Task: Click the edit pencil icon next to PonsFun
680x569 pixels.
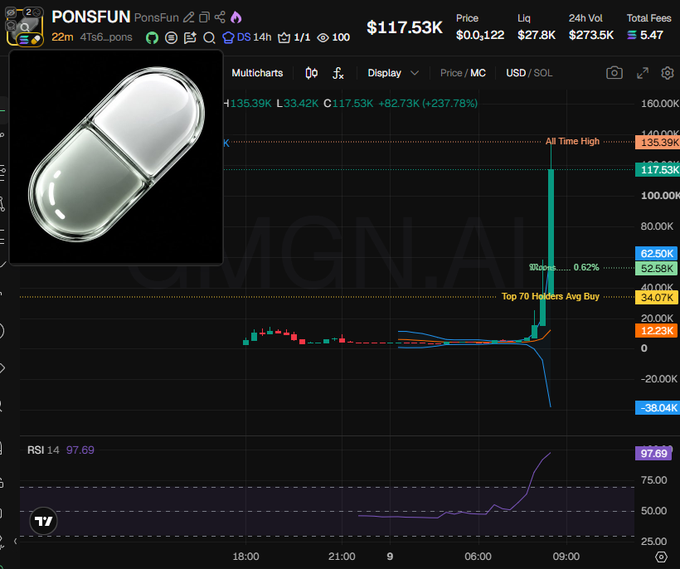Action: click(189, 17)
